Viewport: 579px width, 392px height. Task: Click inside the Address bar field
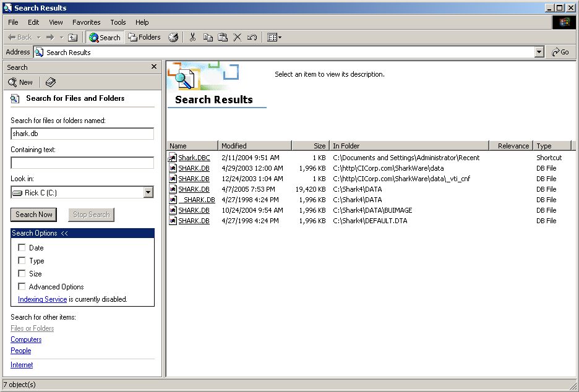coord(283,52)
